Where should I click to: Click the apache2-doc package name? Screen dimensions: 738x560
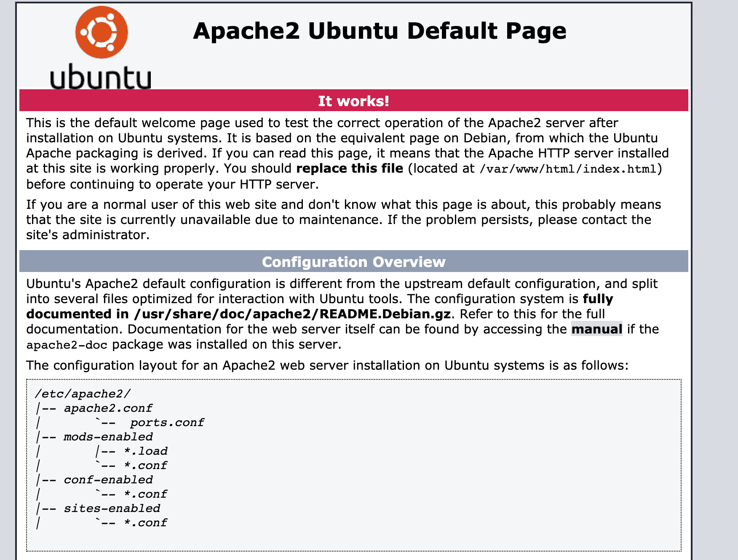tap(67, 345)
